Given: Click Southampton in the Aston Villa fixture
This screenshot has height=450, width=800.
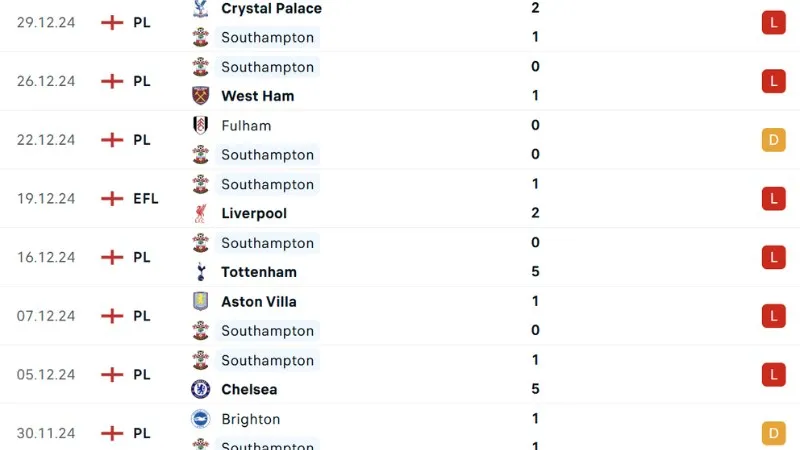Looking at the screenshot, I should click(267, 330).
